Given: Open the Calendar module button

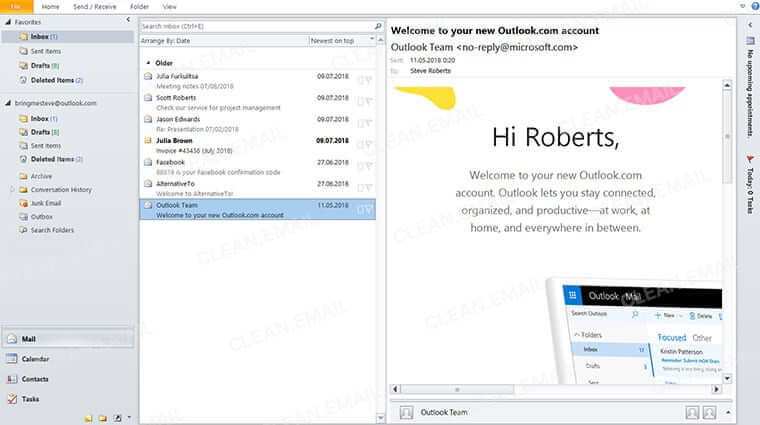Looking at the screenshot, I should pyautogui.click(x=68, y=359).
